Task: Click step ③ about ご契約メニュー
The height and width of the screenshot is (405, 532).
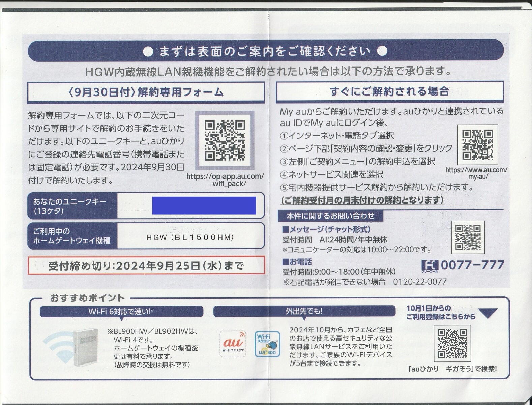Action: click(x=357, y=162)
